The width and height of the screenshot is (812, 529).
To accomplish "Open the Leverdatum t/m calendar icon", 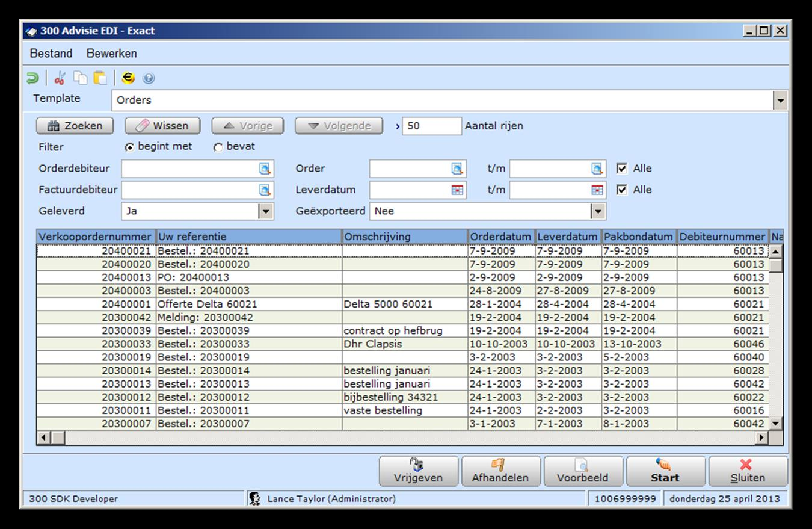I will point(597,190).
